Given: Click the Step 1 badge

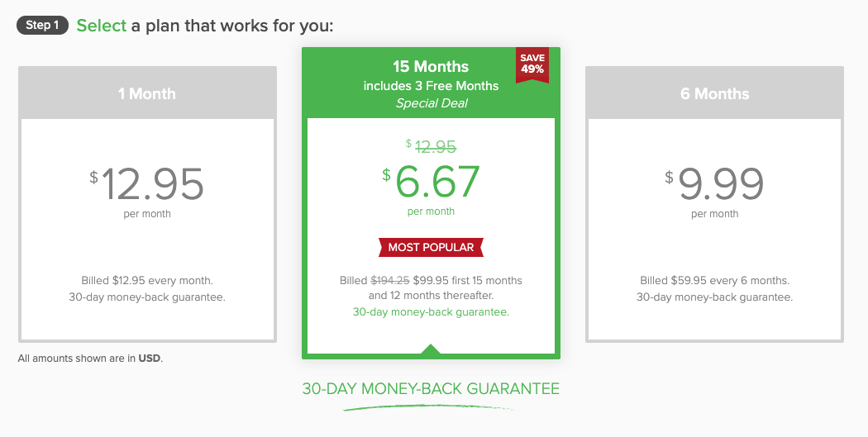Looking at the screenshot, I should (42, 25).
